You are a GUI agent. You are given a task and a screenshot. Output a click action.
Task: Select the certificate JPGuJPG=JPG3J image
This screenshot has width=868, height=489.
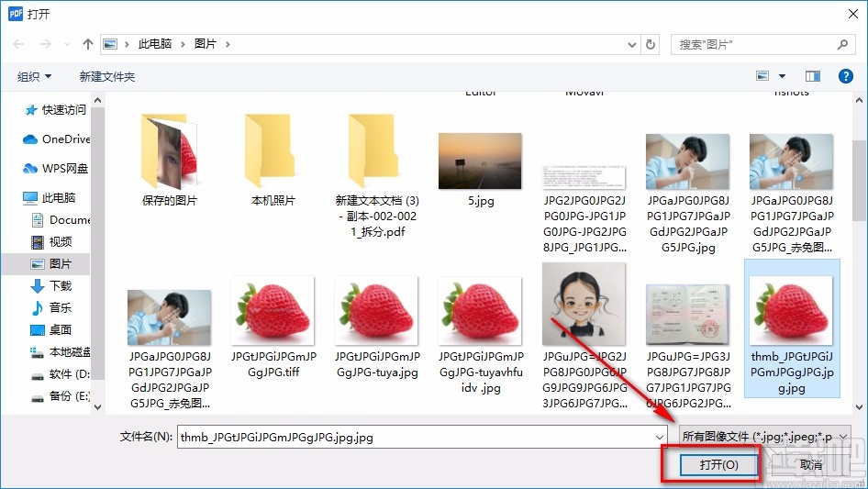pyautogui.click(x=688, y=346)
